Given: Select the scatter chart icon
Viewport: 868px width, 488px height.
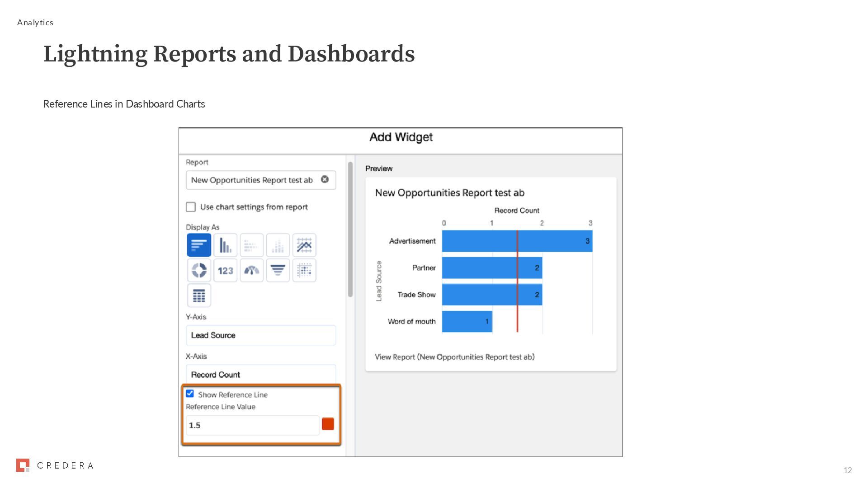Looking at the screenshot, I should click(304, 271).
